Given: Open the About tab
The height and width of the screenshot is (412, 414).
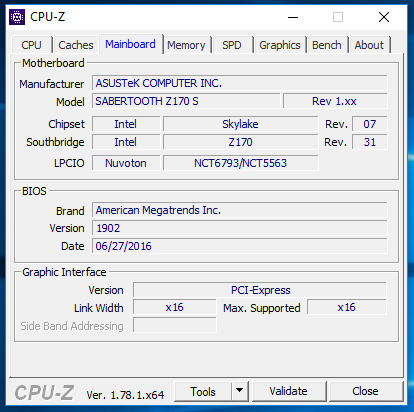Looking at the screenshot, I should pos(369,45).
